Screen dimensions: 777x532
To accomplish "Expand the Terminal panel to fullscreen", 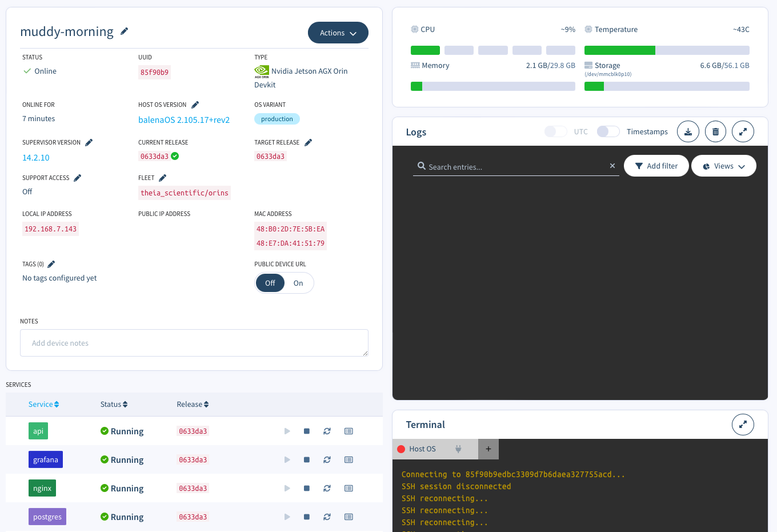I will coord(743,425).
